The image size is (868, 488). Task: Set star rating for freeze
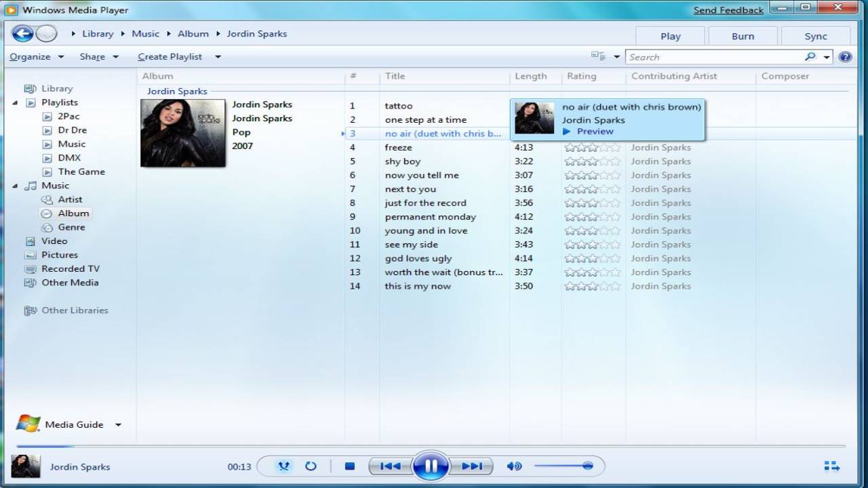(592, 148)
